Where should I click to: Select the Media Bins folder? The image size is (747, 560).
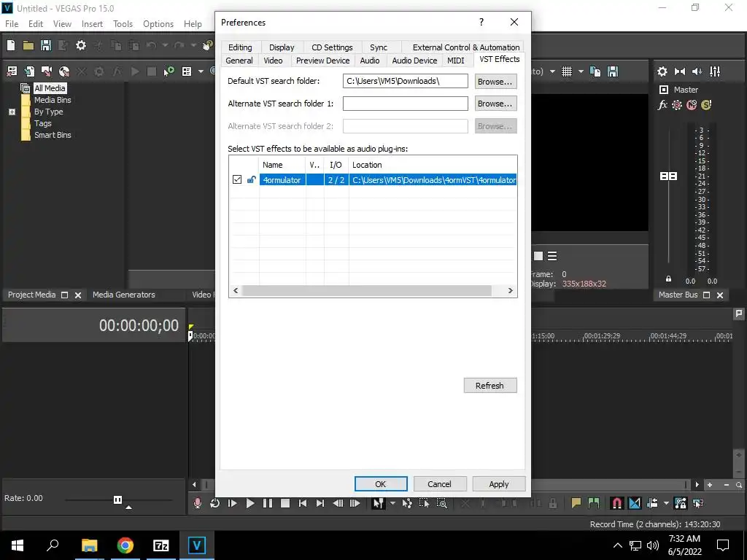tap(53, 100)
